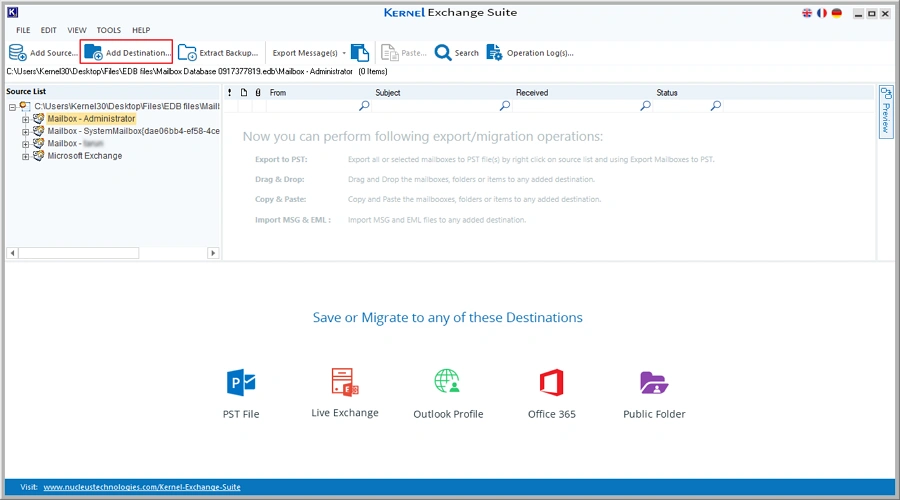Expand the Mailbox - Administrator tree node
Image resolution: width=900 pixels, height=500 pixels.
(x=26, y=119)
